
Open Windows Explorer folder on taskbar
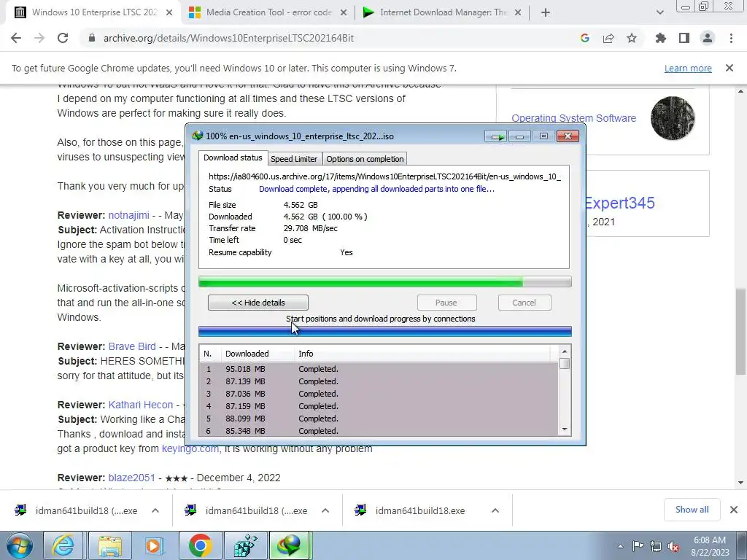point(109,545)
